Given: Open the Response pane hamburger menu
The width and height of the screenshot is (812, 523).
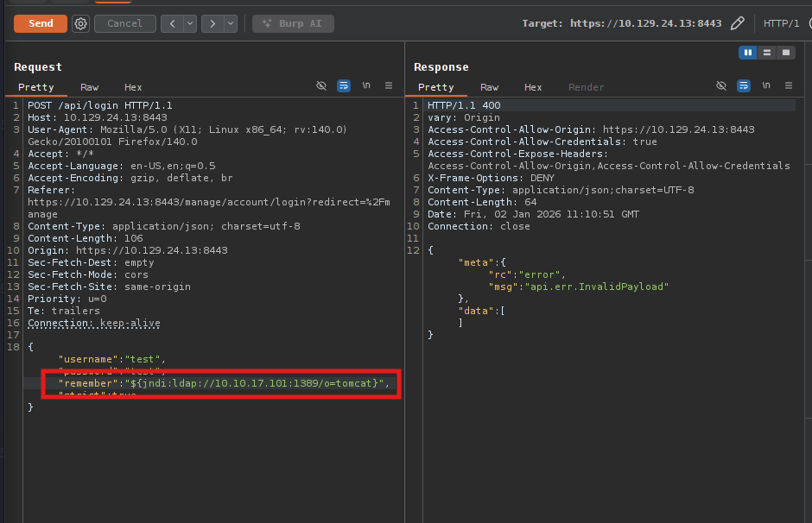Looking at the screenshot, I should (x=788, y=85).
